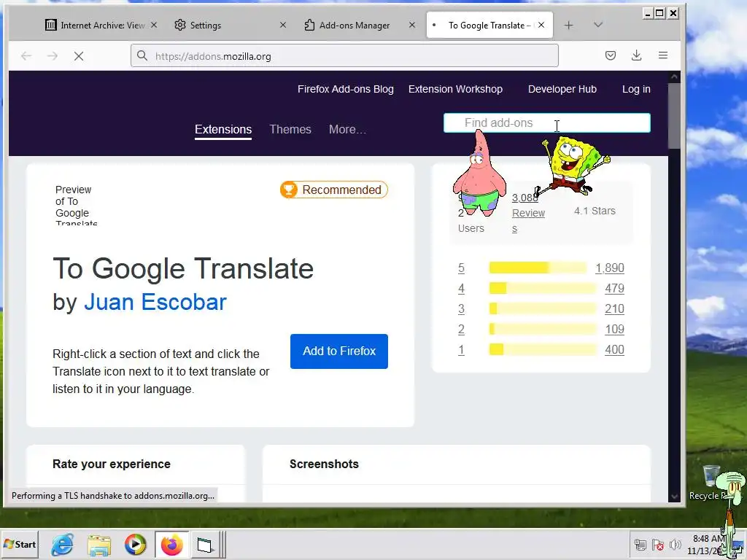Open Firefox Add-ons Blog link

pyautogui.click(x=345, y=89)
